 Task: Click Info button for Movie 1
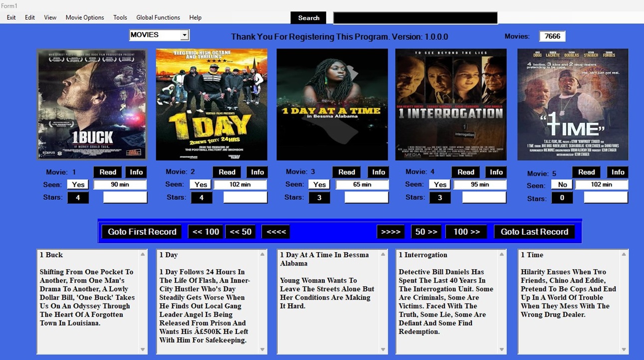pyautogui.click(x=136, y=172)
